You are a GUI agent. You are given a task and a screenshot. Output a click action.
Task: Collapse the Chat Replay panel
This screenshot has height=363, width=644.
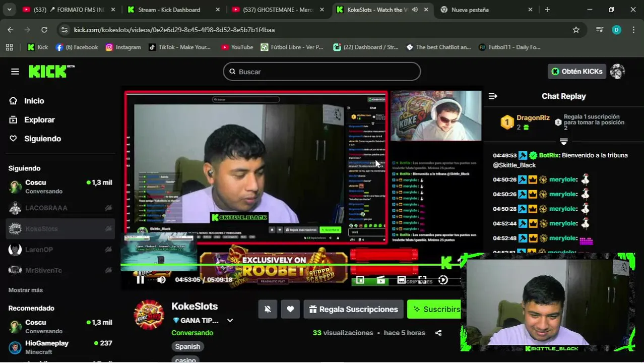pyautogui.click(x=493, y=96)
